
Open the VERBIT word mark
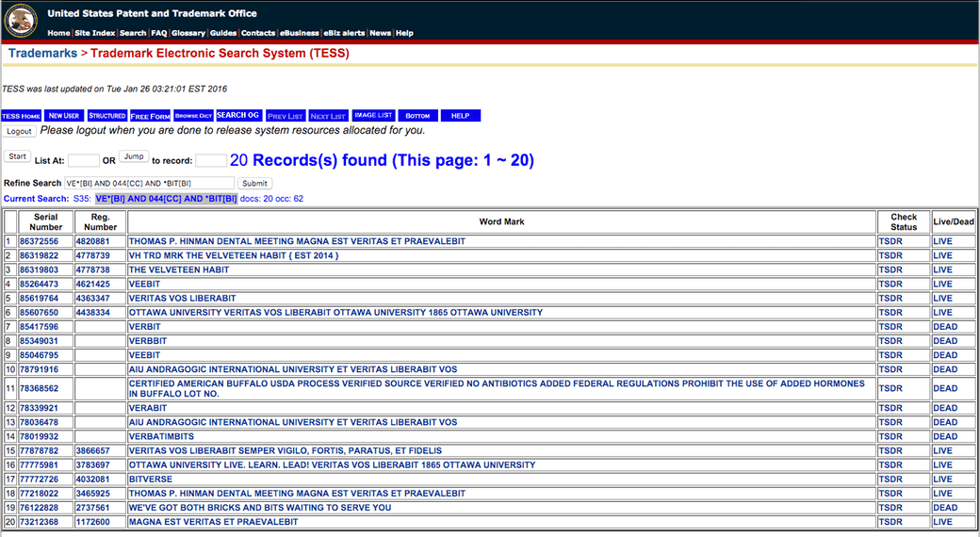pyautogui.click(x=144, y=327)
